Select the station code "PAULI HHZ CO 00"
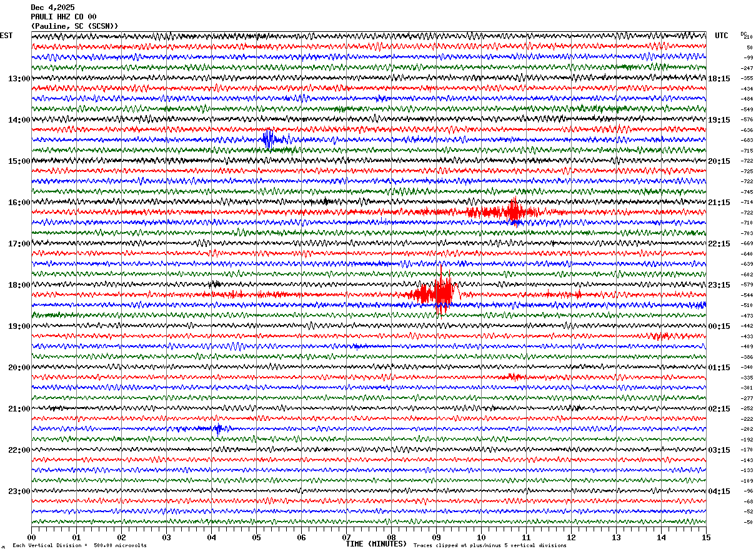 (x=64, y=17)
